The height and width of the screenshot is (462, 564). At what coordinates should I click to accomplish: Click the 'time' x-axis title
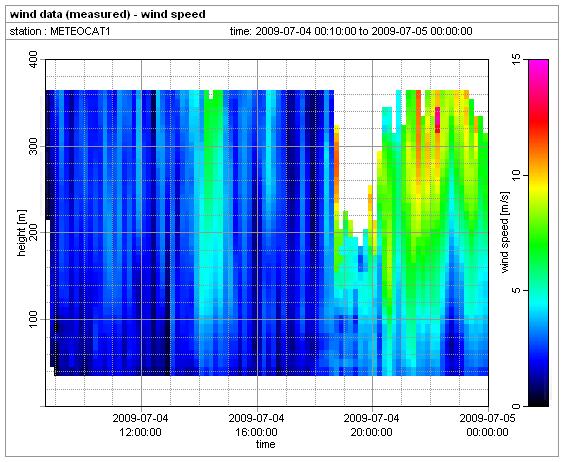(265, 444)
